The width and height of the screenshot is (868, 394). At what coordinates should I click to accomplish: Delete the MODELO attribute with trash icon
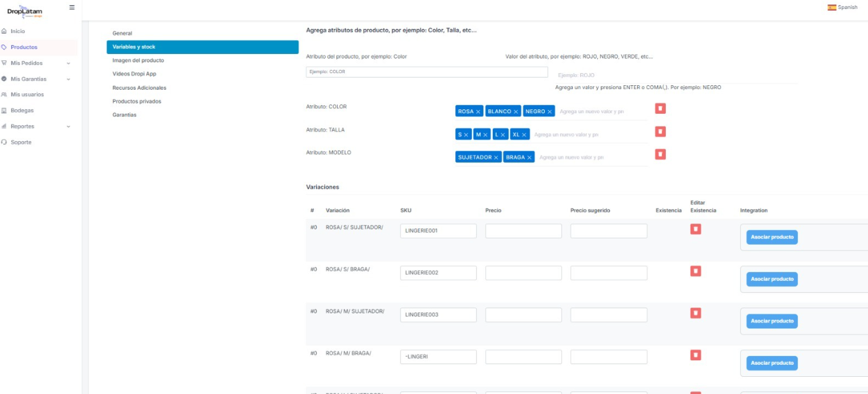(x=660, y=154)
